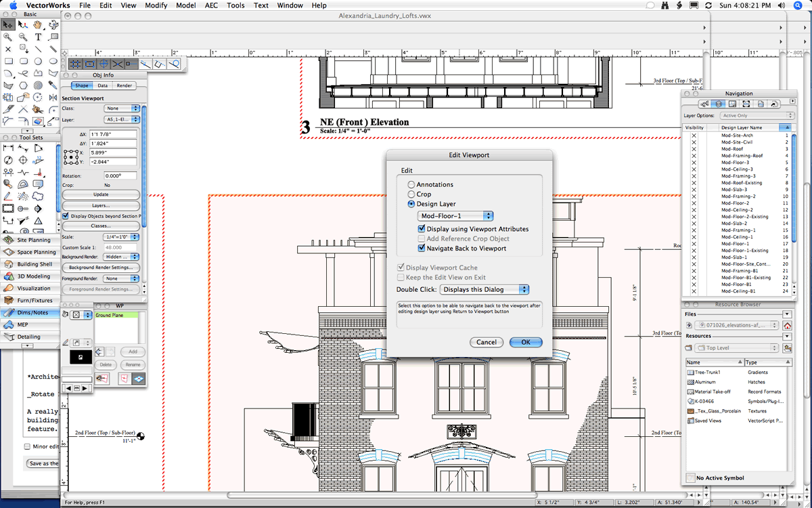
Task: Click the Design Layers icon in Navigation palette
Action: tap(719, 104)
